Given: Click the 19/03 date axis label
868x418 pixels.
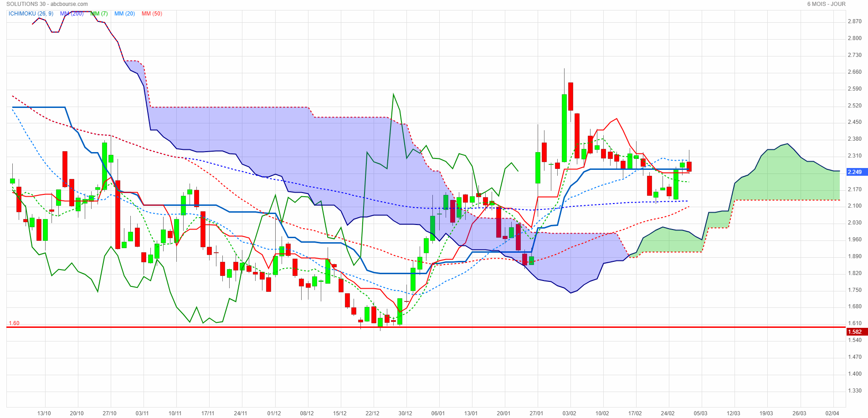Looking at the screenshot, I should (x=766, y=413).
